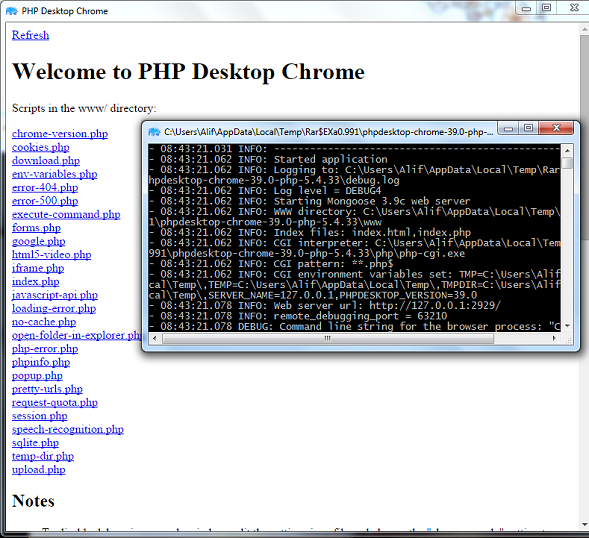The height and width of the screenshot is (538, 589).
Task: Open phpinfo.php link
Action: click(41, 363)
